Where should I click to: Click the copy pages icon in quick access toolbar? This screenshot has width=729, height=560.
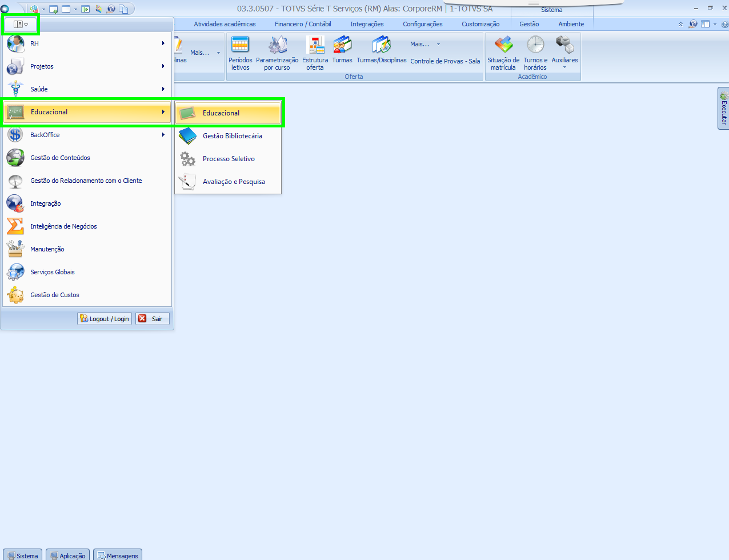(123, 9)
